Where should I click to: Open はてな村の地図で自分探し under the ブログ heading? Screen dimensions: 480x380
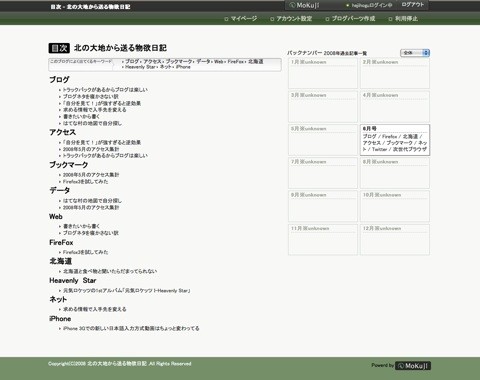(x=92, y=123)
